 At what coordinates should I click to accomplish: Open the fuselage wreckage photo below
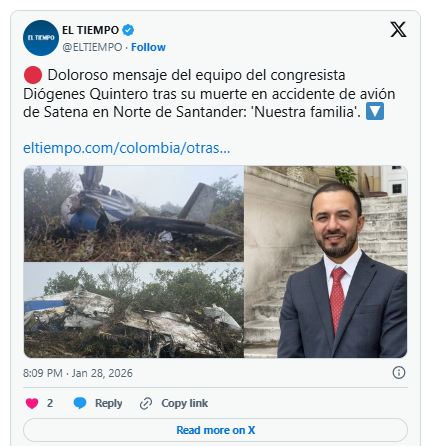point(134,310)
